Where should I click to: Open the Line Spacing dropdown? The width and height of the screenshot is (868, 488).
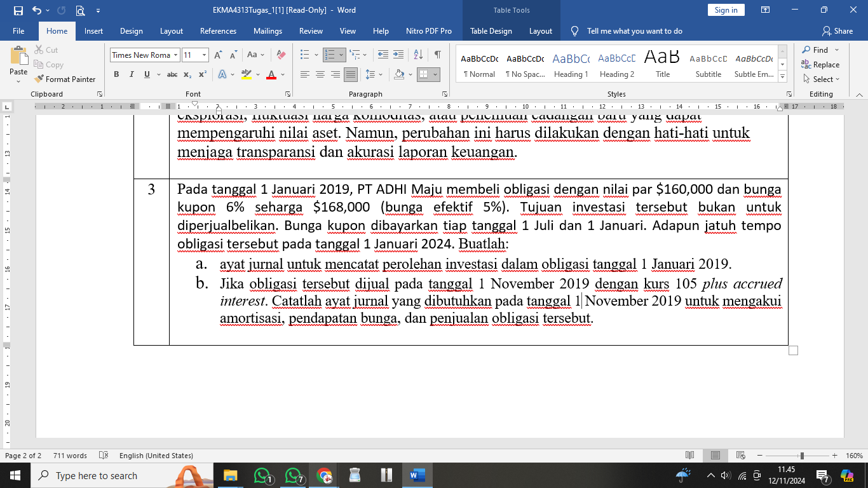(374, 74)
